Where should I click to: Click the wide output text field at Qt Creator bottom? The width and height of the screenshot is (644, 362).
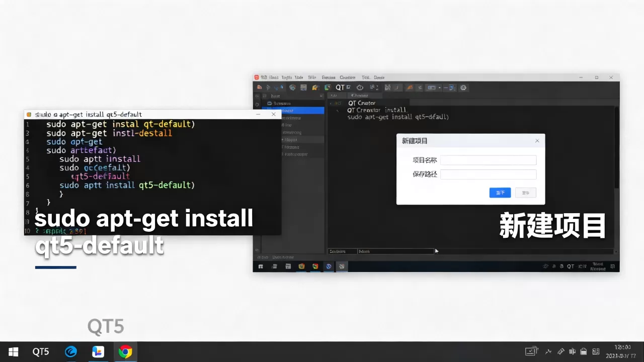pos(395,251)
